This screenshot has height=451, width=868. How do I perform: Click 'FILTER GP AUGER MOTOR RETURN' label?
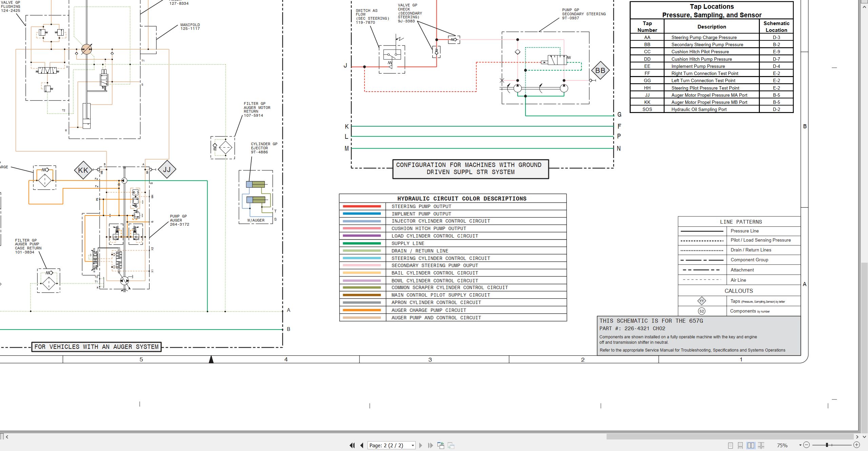[x=257, y=109]
